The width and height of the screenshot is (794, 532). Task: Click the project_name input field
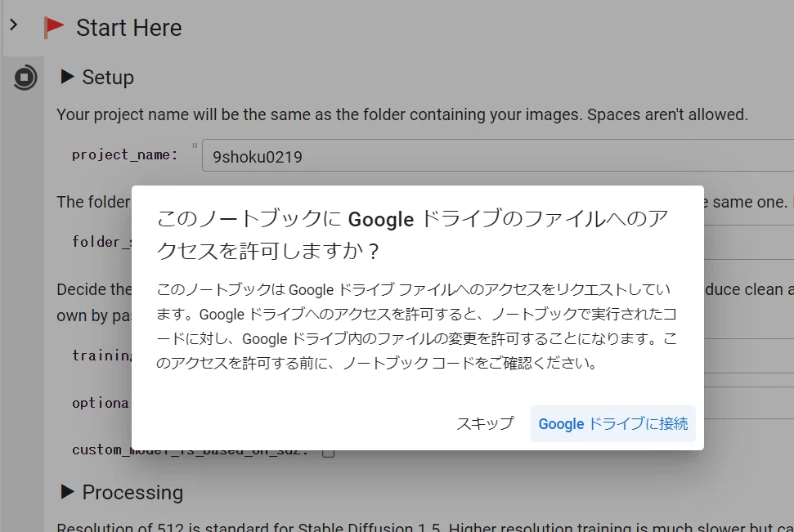pyautogui.click(x=498, y=156)
